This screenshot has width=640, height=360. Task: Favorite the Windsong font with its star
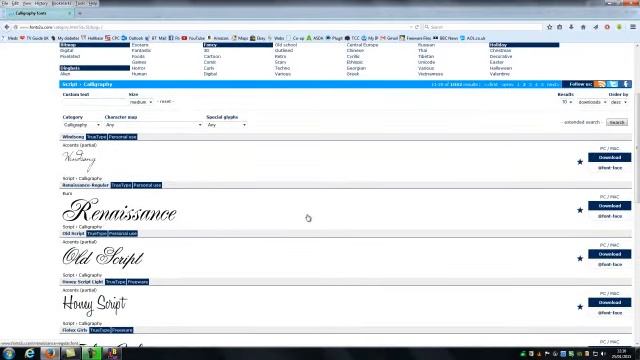click(580, 162)
